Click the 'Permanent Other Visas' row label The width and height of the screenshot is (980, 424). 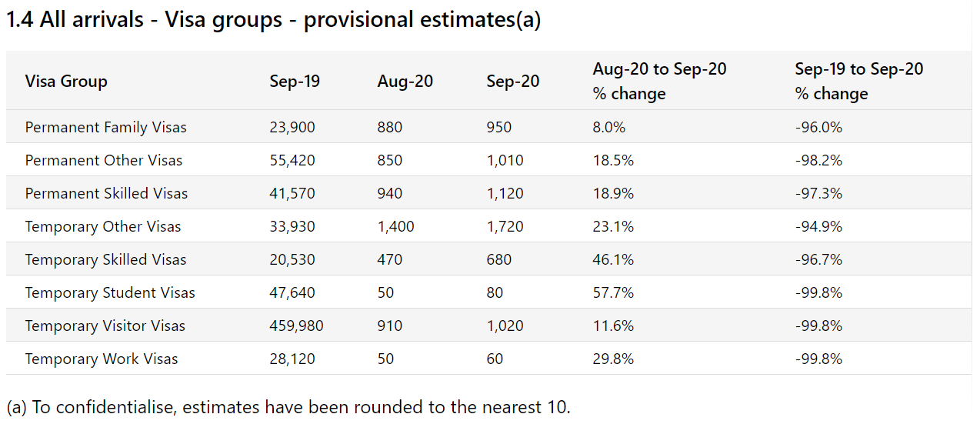[x=104, y=160]
